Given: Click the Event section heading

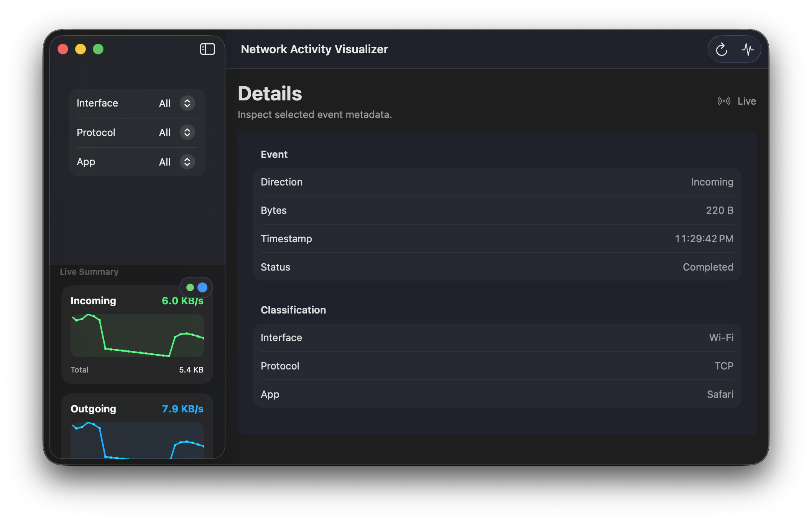Looking at the screenshot, I should (x=274, y=154).
